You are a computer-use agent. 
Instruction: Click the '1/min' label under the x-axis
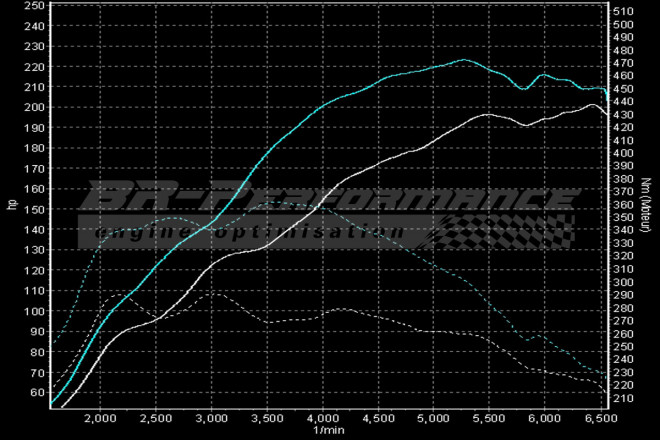[327, 430]
